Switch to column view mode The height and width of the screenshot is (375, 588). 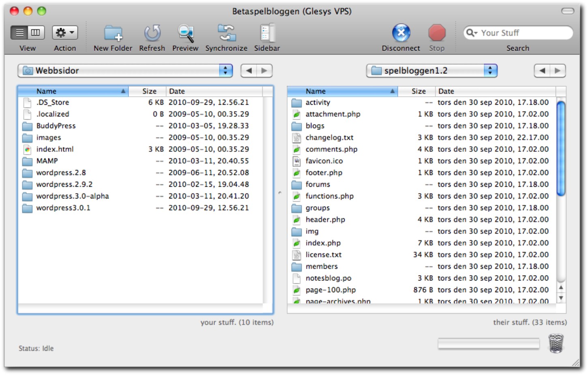36,32
